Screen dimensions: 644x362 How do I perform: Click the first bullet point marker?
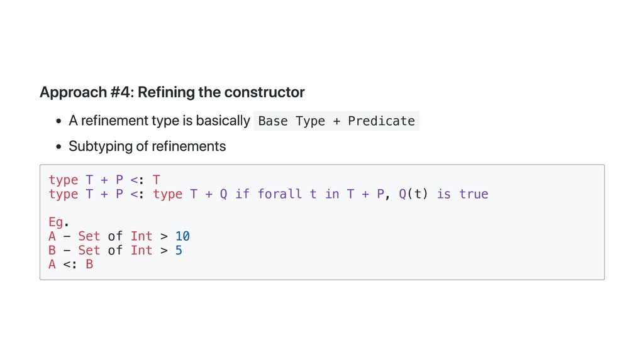click(58, 121)
